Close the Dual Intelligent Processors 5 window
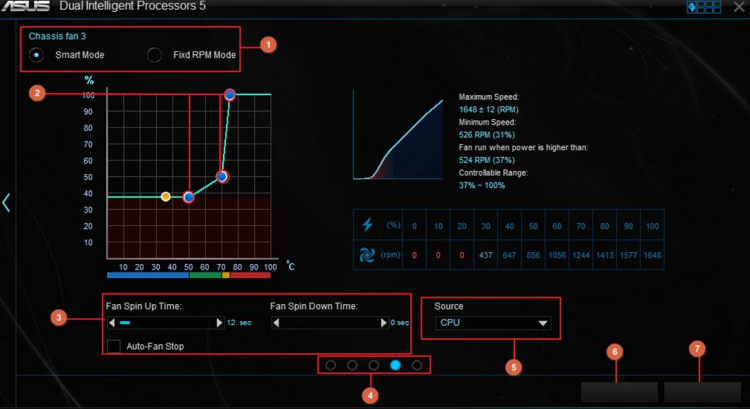The height and width of the screenshot is (409, 750). click(x=739, y=7)
